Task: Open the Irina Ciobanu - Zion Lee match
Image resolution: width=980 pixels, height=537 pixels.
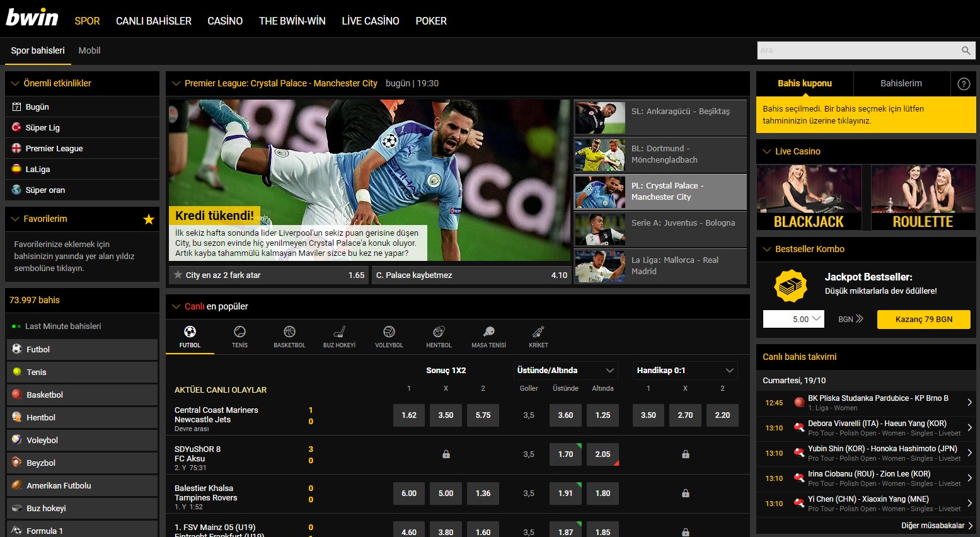Action: (866, 478)
